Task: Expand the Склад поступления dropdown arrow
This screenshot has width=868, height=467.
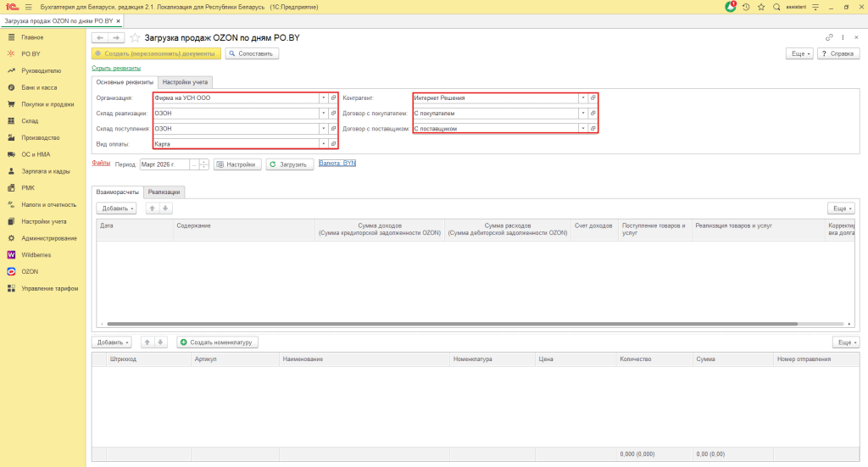Action: (323, 128)
